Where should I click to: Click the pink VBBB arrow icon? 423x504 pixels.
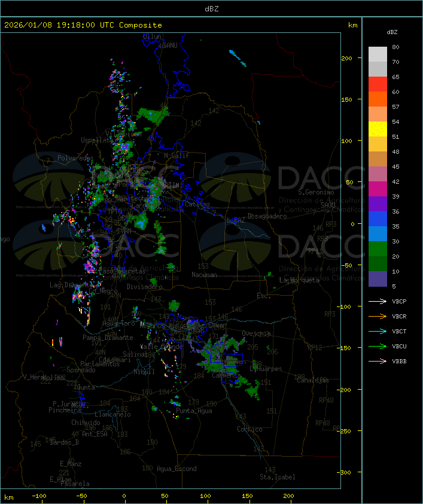[x=378, y=362]
